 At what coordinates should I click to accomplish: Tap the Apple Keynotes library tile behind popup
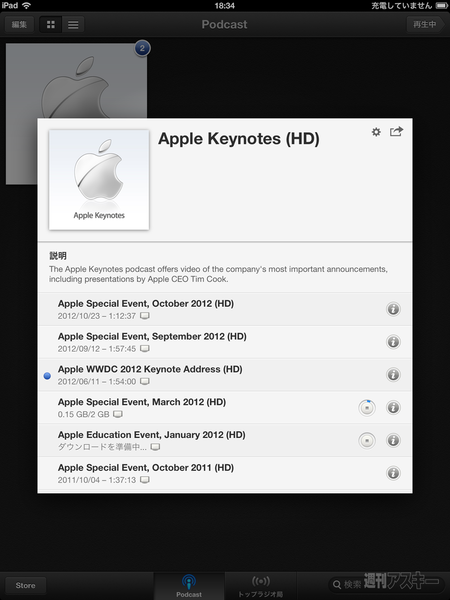(76, 81)
